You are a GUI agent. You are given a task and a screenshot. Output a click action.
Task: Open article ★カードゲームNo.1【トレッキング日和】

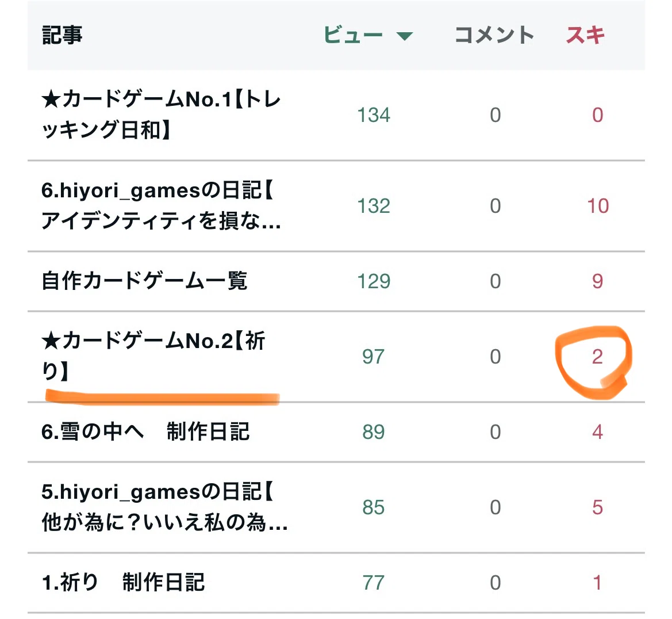(x=161, y=115)
